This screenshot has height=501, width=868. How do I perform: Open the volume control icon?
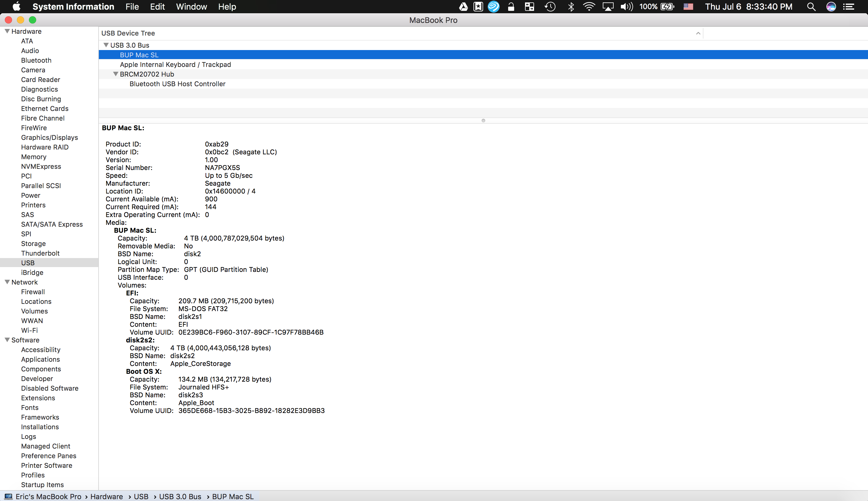(627, 7)
